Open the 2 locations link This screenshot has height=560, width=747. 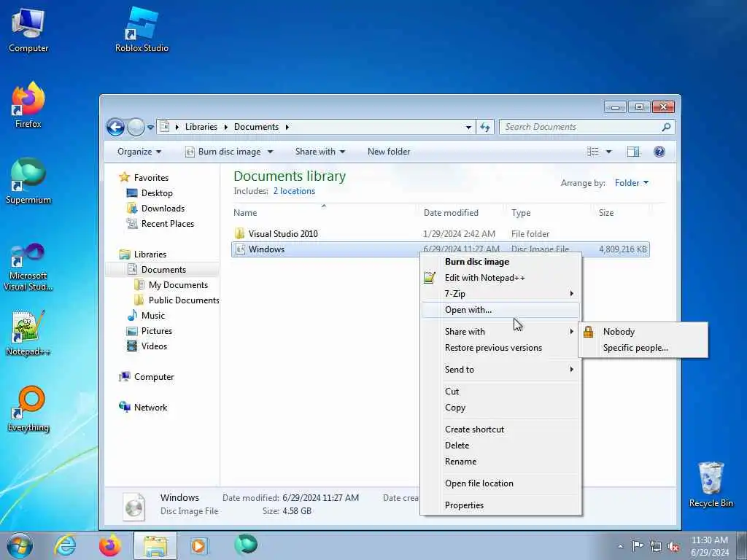pyautogui.click(x=294, y=191)
